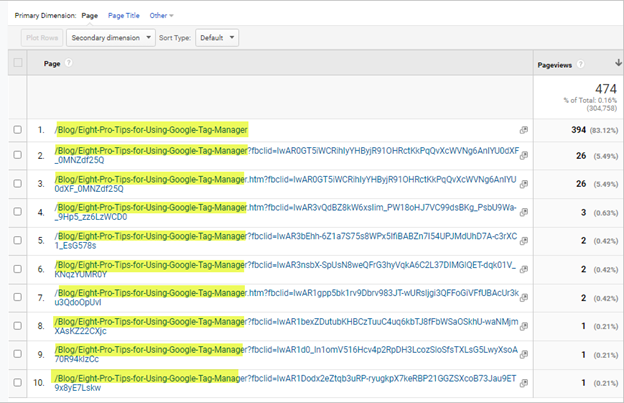Screen dimensions: 624x403
Task: Click the 394 pageviews value in row 1
Action: tap(579, 130)
